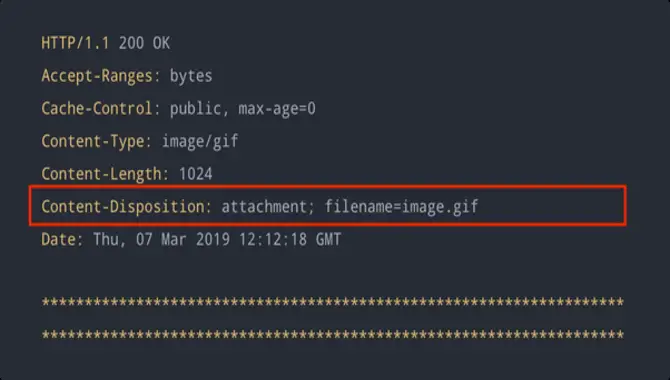The width and height of the screenshot is (670, 380).
Task: Click the max-age=0 value
Action: pyautogui.click(x=277, y=109)
